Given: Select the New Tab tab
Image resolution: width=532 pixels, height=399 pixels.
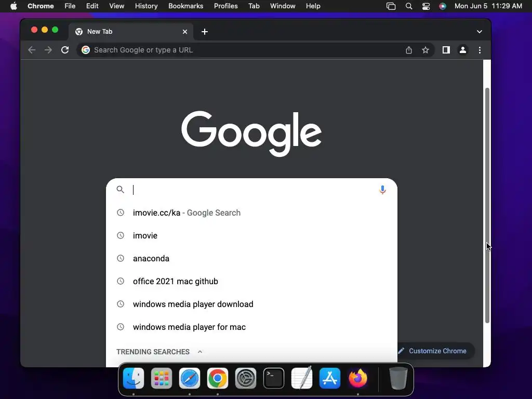Looking at the screenshot, I should pyautogui.click(x=130, y=32).
